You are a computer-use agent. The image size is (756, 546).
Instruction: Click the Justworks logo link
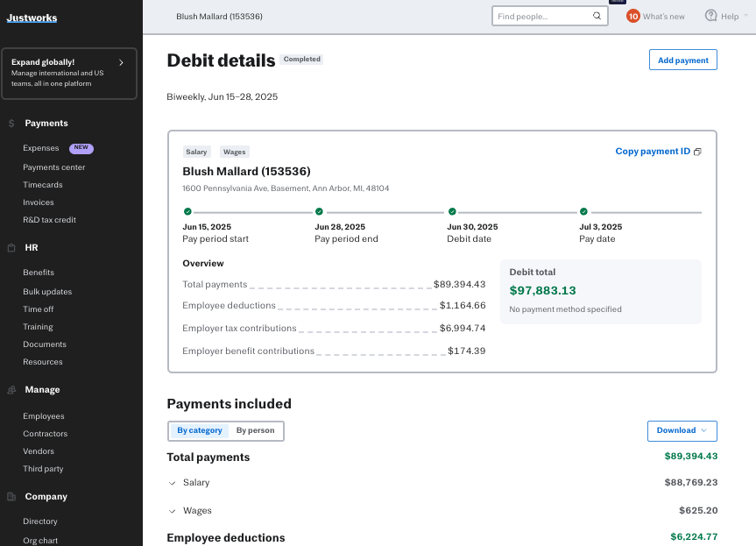32,17
